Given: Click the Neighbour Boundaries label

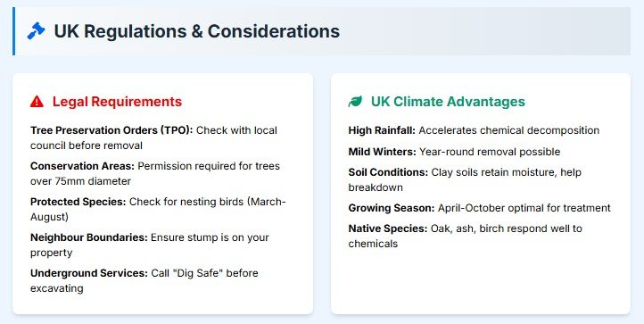Looking at the screenshot, I should pyautogui.click(x=88, y=237).
